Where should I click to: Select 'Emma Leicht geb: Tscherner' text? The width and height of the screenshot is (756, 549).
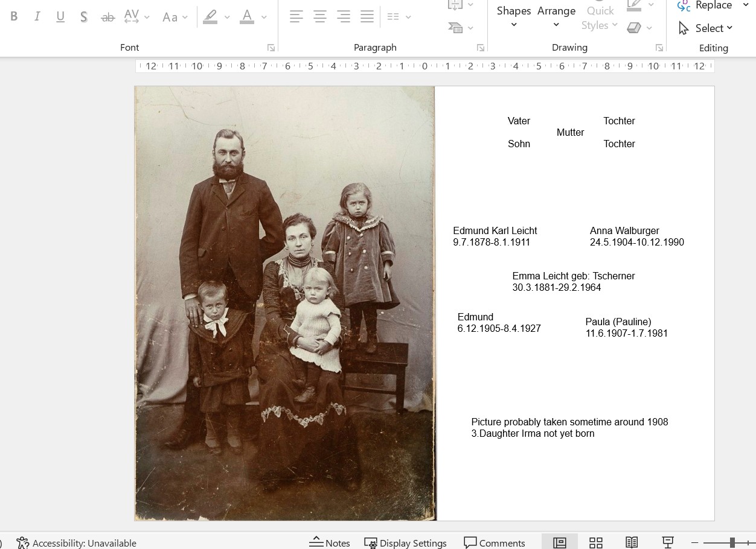[574, 276]
